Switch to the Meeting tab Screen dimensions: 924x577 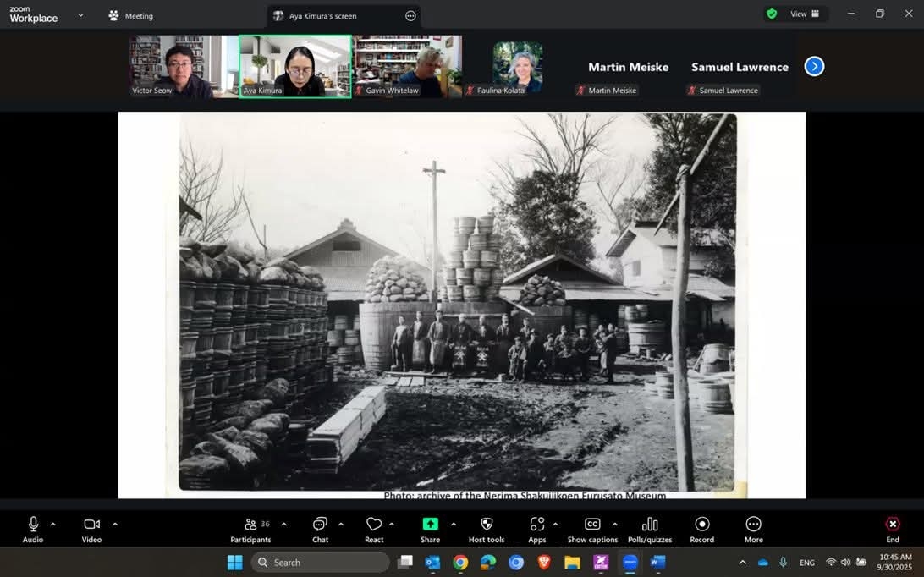131,16
